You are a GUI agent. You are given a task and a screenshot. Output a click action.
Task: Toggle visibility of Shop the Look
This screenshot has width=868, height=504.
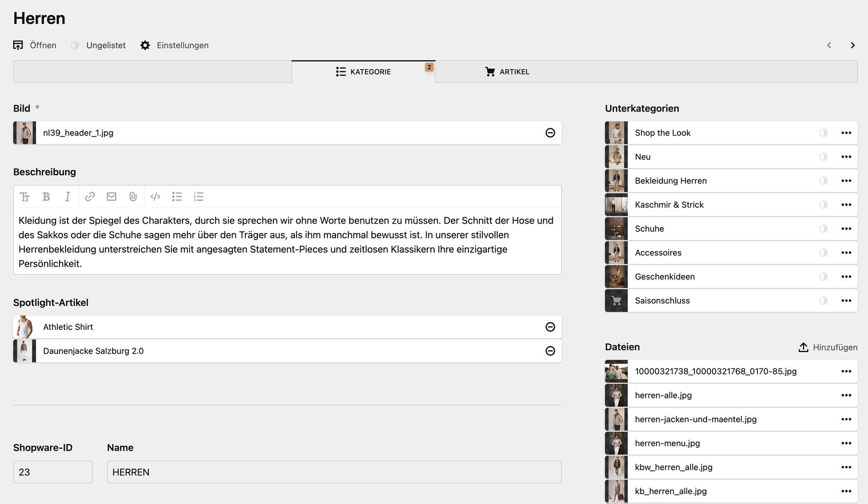pos(823,133)
